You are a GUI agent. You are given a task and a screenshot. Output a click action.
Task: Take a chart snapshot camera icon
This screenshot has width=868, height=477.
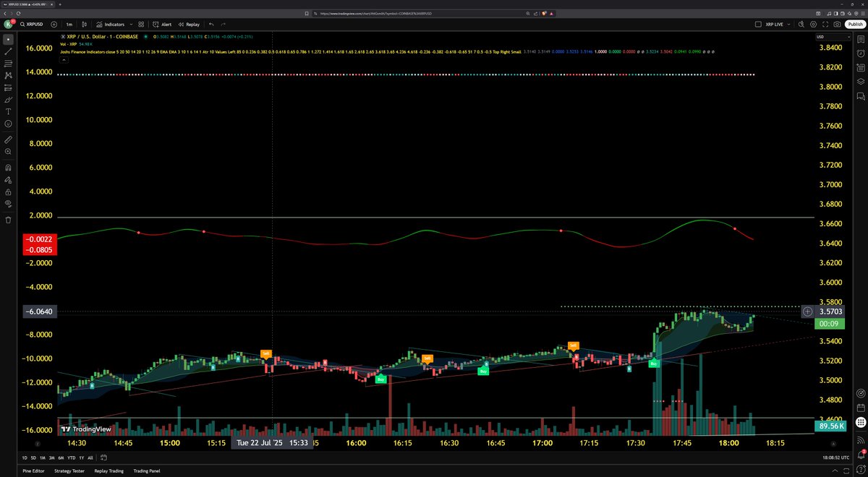(x=837, y=24)
